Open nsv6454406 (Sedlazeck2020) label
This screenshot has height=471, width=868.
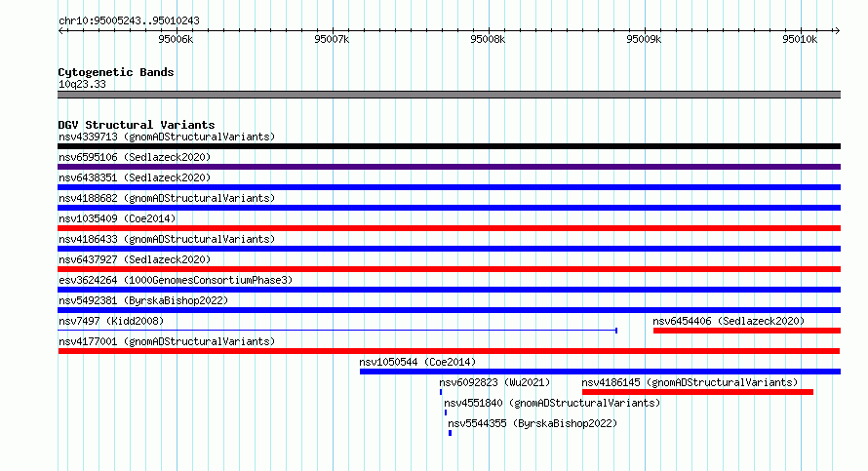[729, 321]
